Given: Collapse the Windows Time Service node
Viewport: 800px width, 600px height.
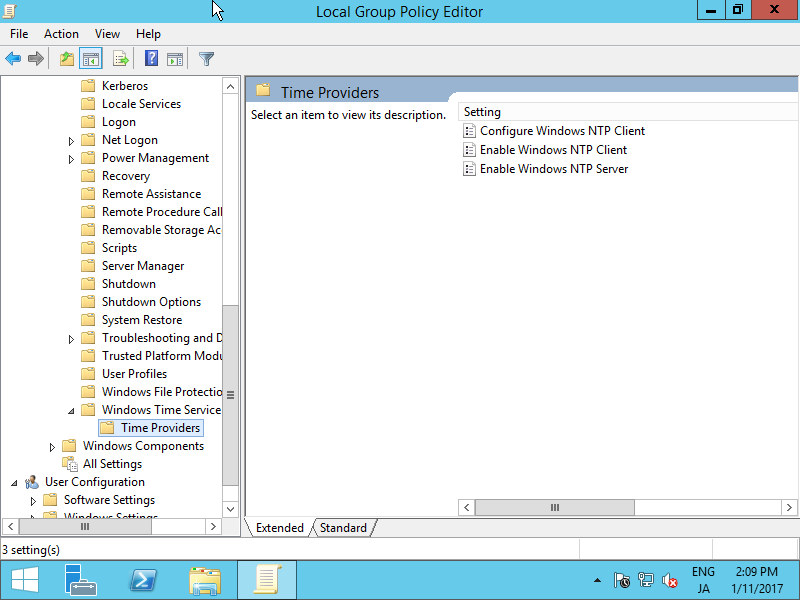Looking at the screenshot, I should [x=71, y=409].
